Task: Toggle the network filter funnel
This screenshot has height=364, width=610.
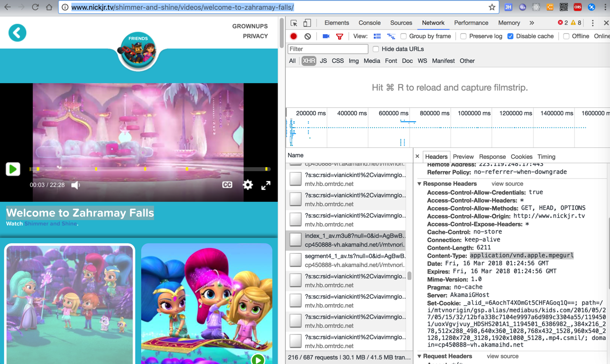Action: pos(340,36)
